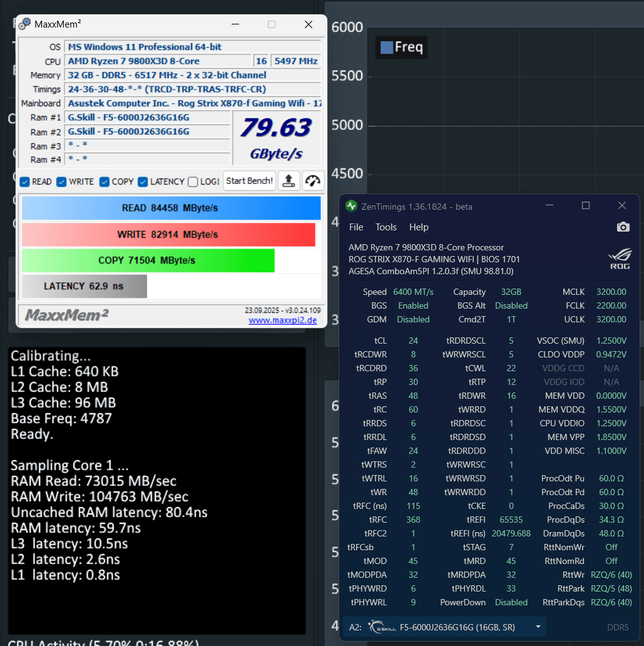Screen dimensions: 644x646
Task: Click the MaxxMem gear app icon
Action: click(x=24, y=24)
